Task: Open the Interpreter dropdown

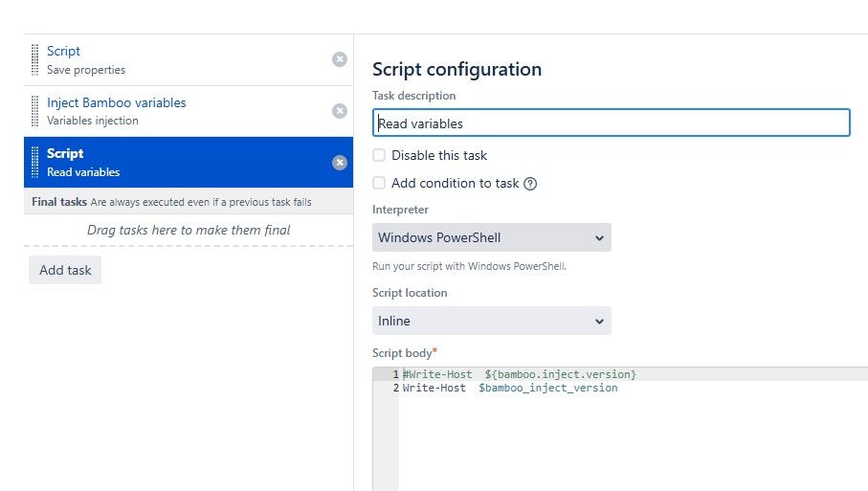Action: [492, 237]
